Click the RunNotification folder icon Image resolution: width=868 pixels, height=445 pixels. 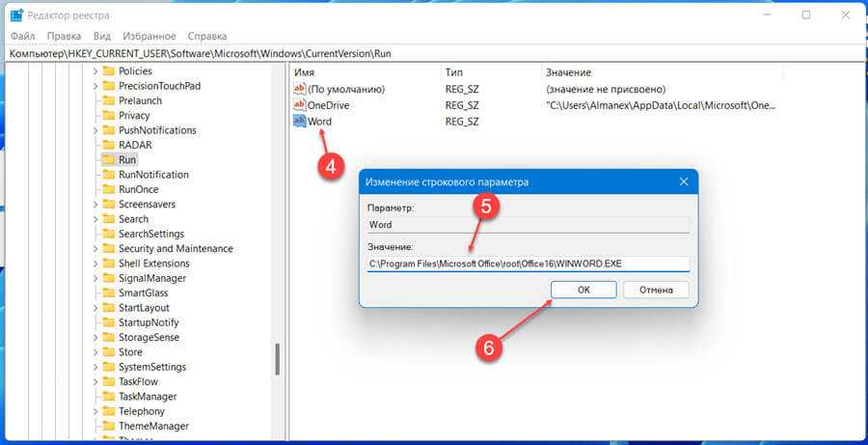108,175
